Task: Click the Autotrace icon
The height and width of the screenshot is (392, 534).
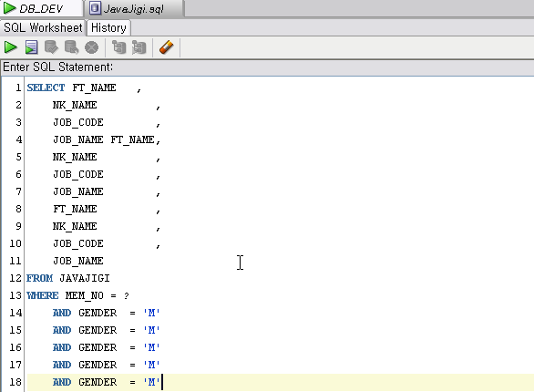Action: tap(139, 47)
